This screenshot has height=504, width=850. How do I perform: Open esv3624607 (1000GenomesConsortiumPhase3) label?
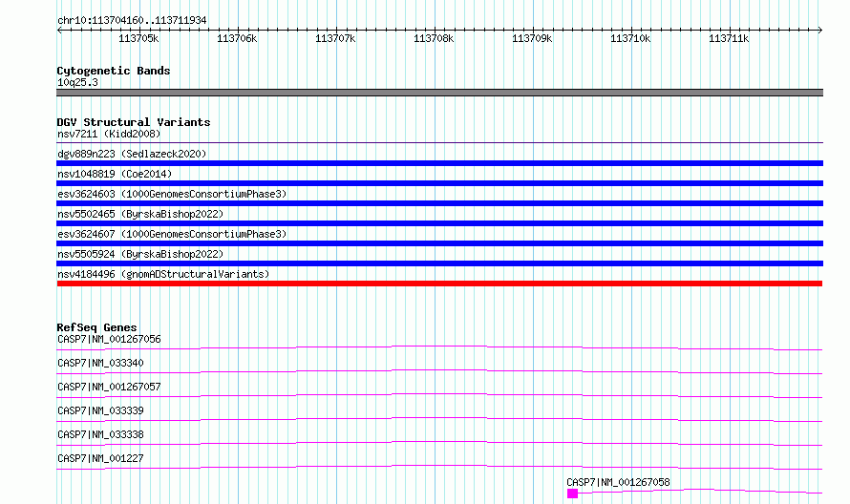172,234
